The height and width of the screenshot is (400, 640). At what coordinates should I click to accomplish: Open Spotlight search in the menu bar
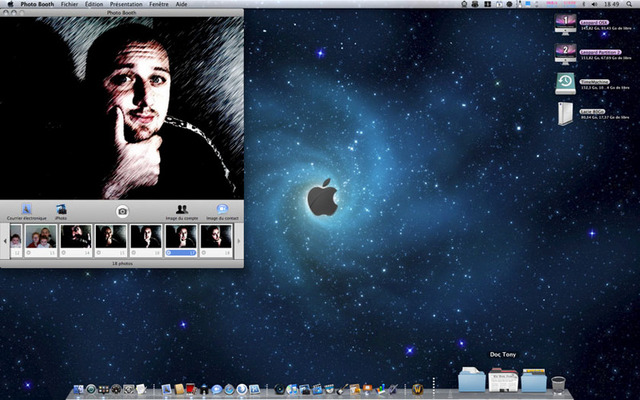(629, 4)
